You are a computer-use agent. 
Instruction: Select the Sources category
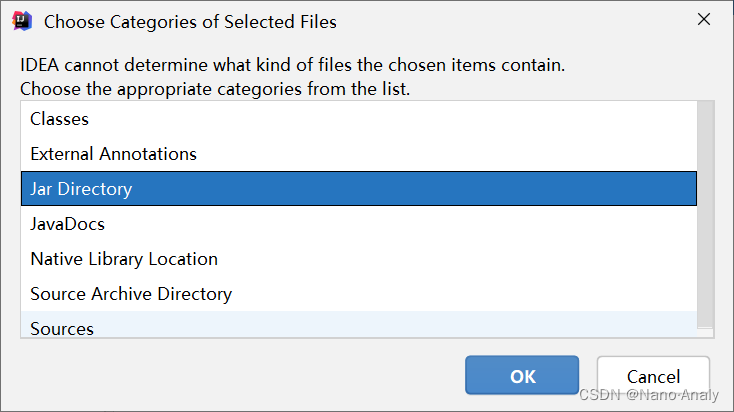point(62,328)
